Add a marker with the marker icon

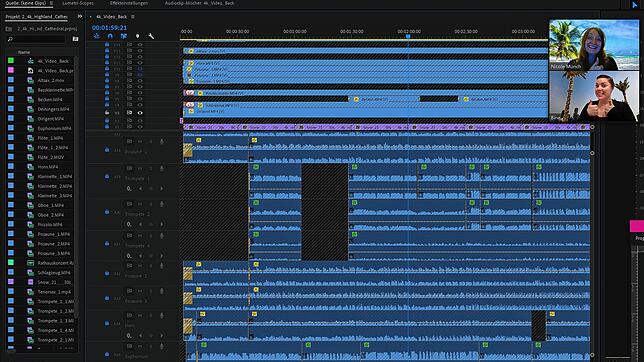click(x=138, y=36)
